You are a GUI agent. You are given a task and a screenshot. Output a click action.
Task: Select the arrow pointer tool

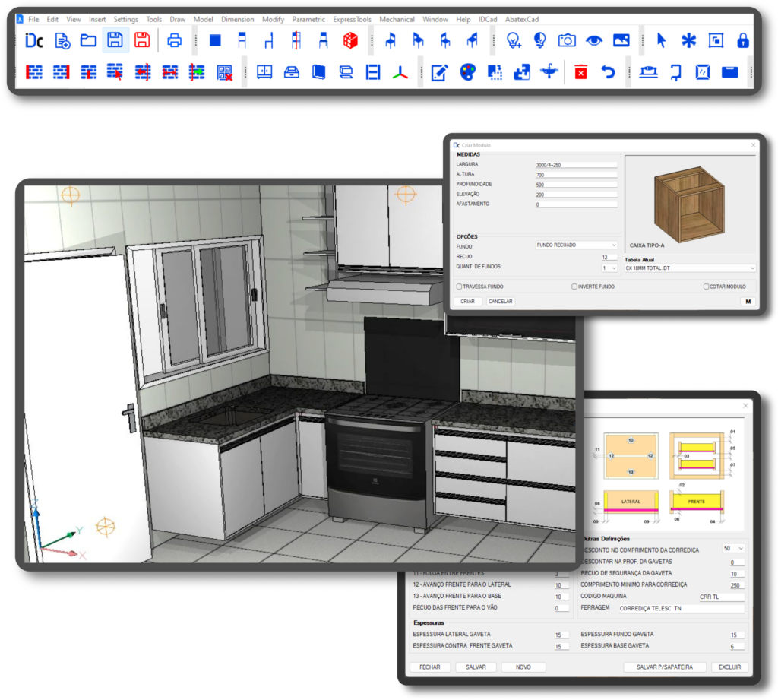tap(661, 40)
